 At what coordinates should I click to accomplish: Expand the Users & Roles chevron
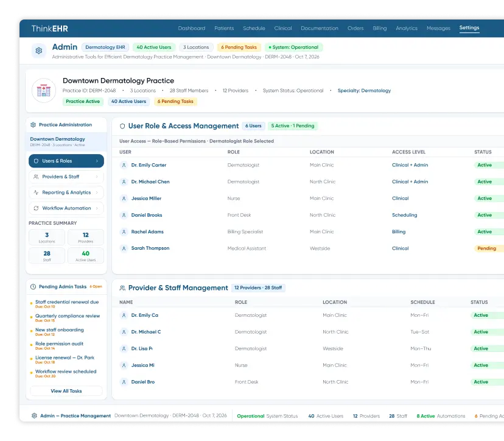(97, 161)
